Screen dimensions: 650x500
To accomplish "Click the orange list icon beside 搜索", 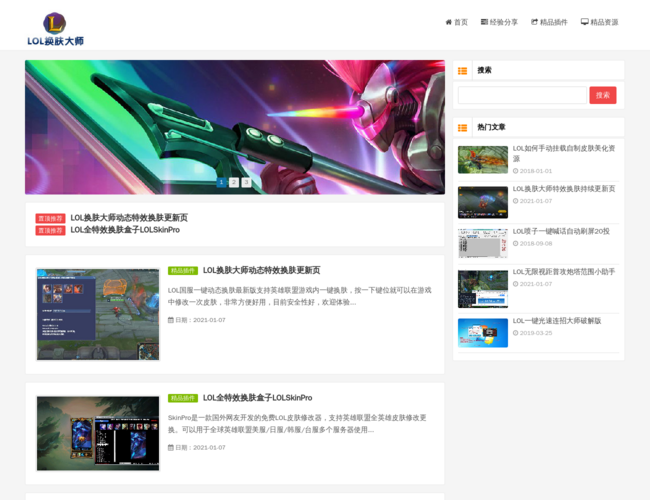I will [462, 71].
